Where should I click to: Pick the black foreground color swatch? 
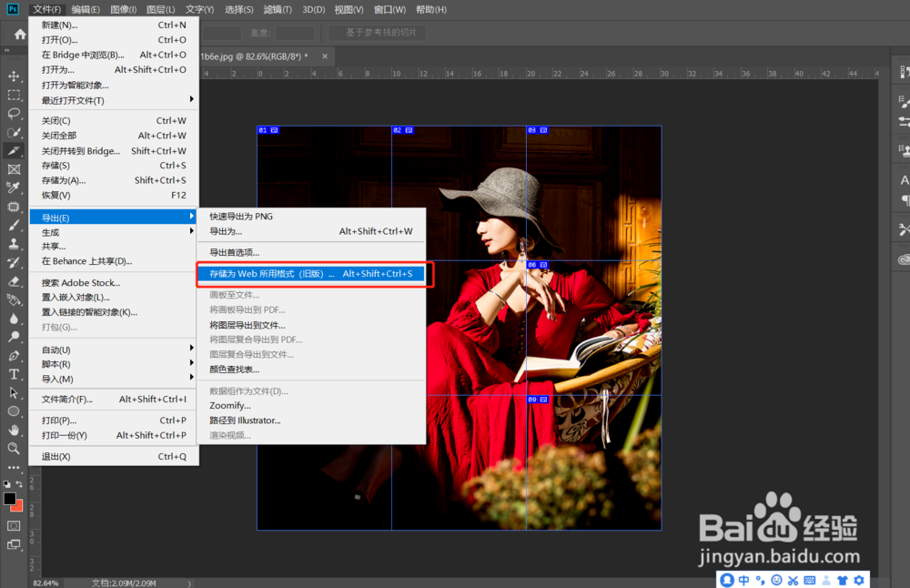(x=9, y=499)
